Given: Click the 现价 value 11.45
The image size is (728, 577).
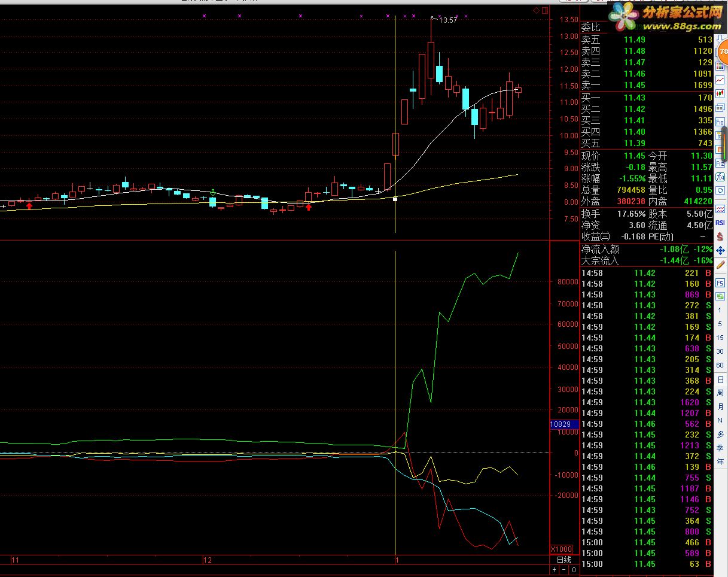Looking at the screenshot, I should pos(635,156).
